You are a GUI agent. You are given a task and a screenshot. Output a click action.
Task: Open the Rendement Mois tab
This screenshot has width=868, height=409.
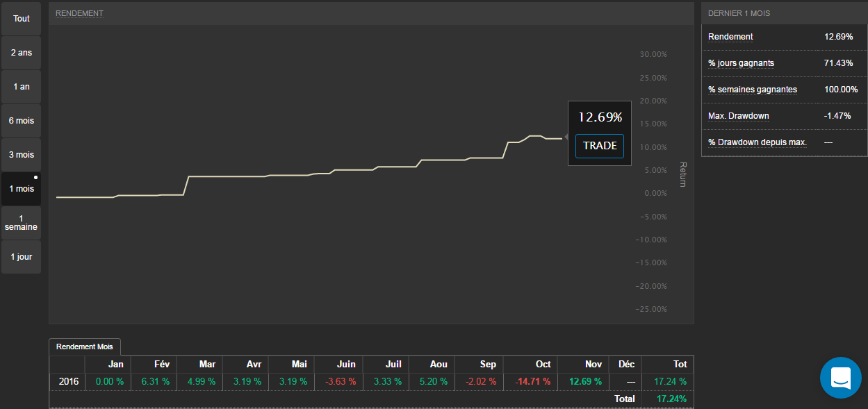pos(85,347)
